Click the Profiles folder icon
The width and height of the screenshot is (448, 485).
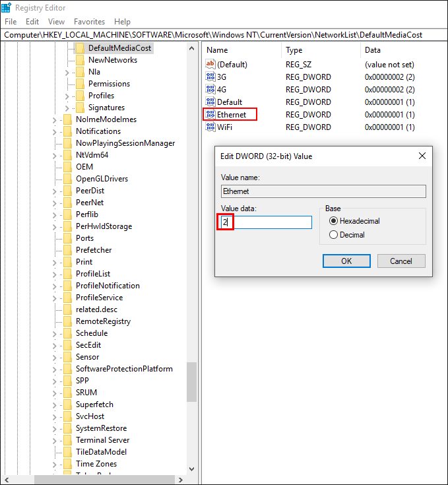(80, 96)
